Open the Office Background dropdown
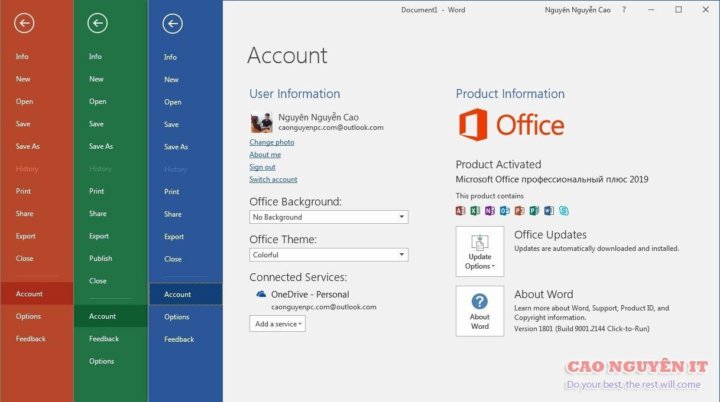The width and height of the screenshot is (720, 402). [x=328, y=217]
